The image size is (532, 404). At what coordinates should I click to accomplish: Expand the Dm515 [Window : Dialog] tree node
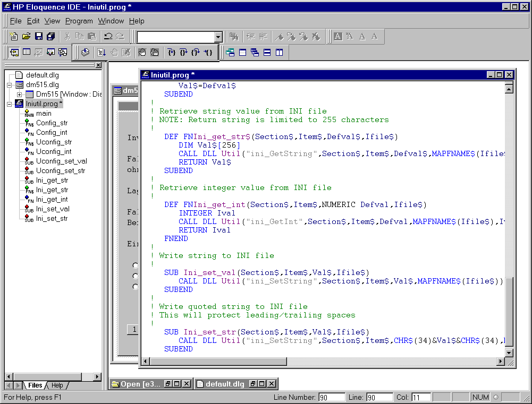pos(19,94)
